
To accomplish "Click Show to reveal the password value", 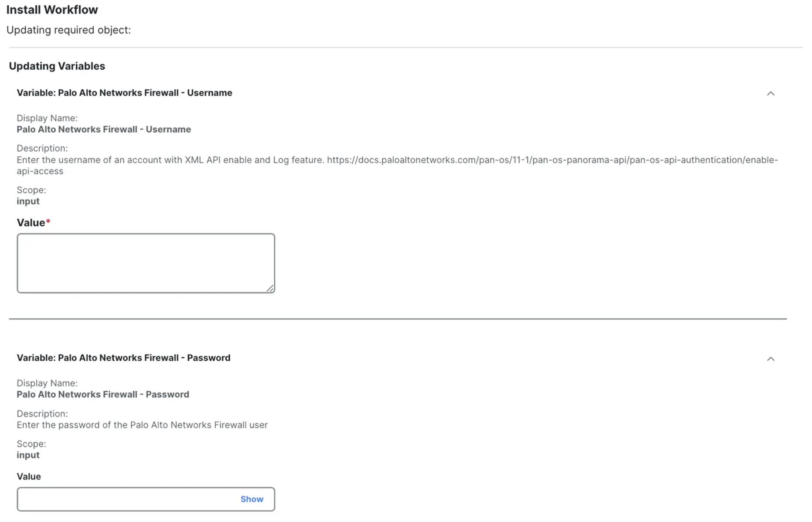I will (252, 499).
